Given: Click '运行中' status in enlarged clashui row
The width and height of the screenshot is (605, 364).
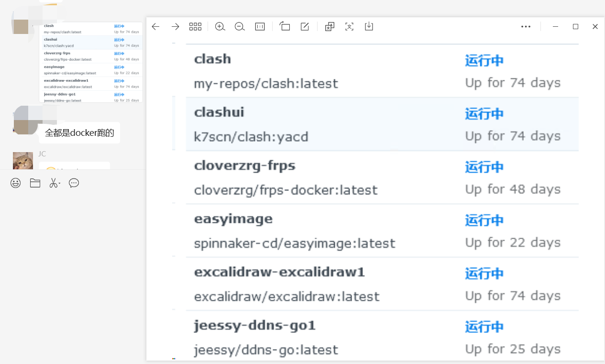Looking at the screenshot, I should (x=484, y=114).
